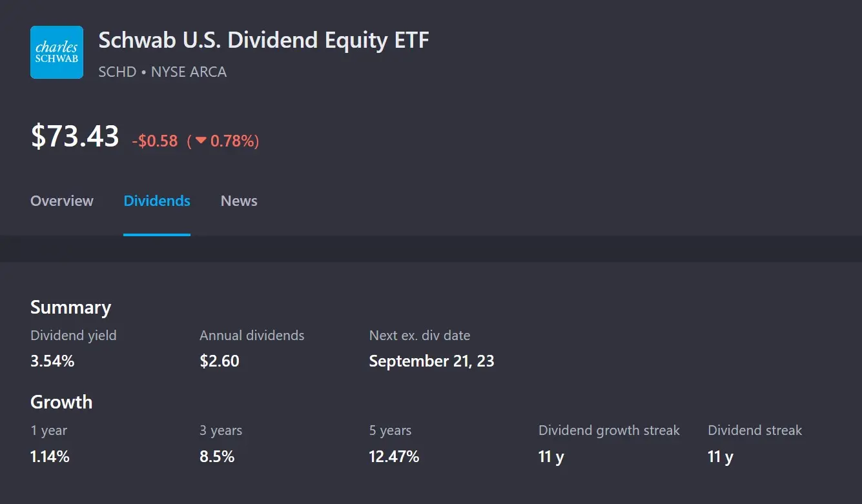Click the 1 year growth value 1.14%
862x504 pixels.
coord(50,457)
